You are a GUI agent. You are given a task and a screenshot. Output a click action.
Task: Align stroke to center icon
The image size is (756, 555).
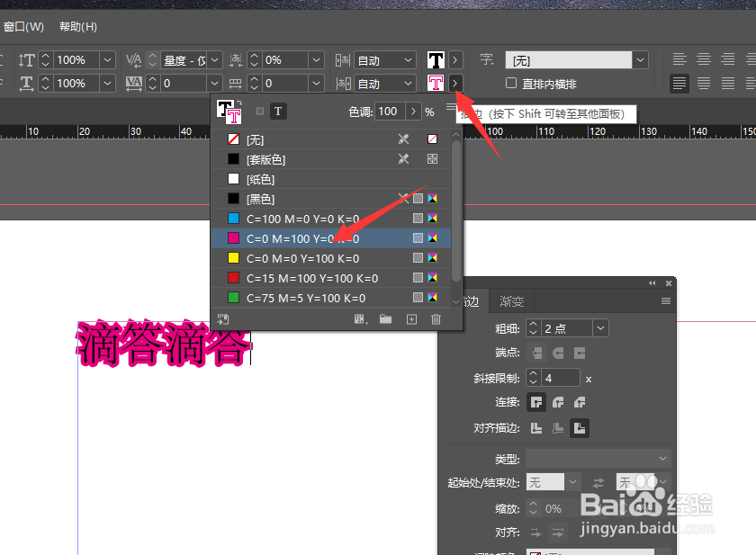(536, 428)
